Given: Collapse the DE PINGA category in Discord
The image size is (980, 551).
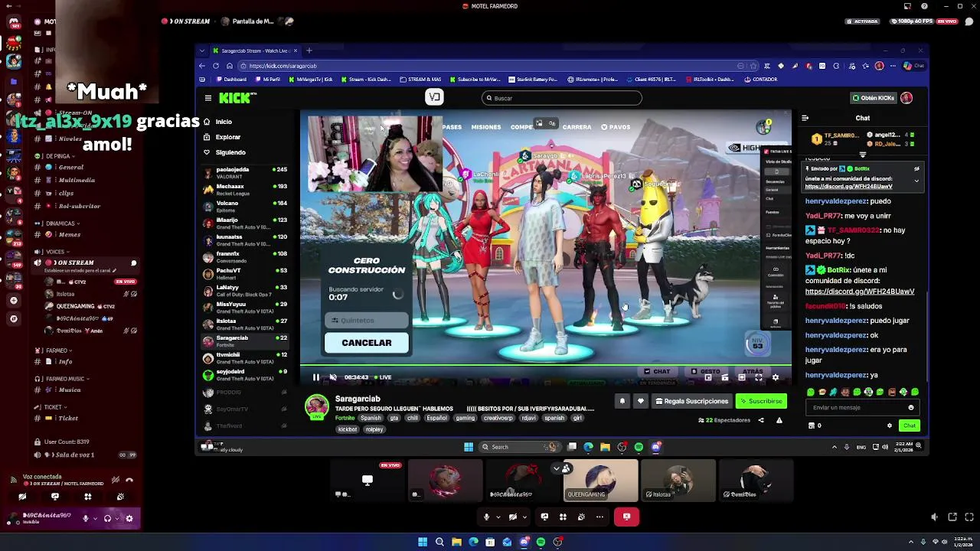Looking at the screenshot, I should (60, 155).
